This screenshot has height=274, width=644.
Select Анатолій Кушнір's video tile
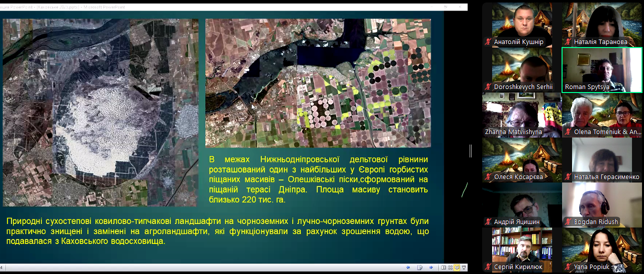[522, 24]
